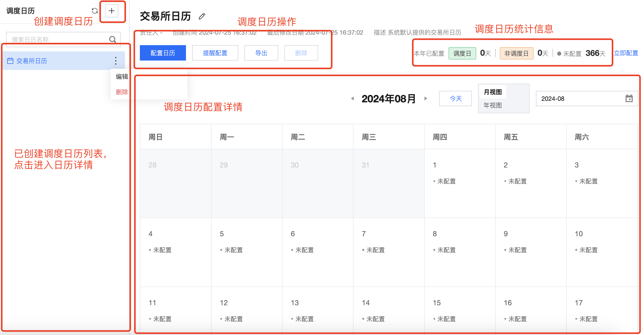644x335 pixels.
Task: Open three-dot menu for 交易所日历
Action: click(116, 61)
